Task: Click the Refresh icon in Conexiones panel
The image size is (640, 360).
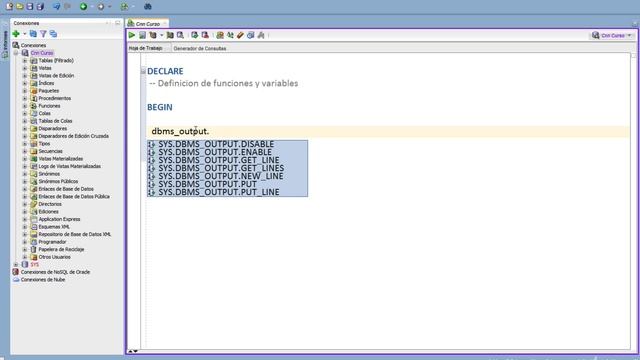Action: pos(33,34)
